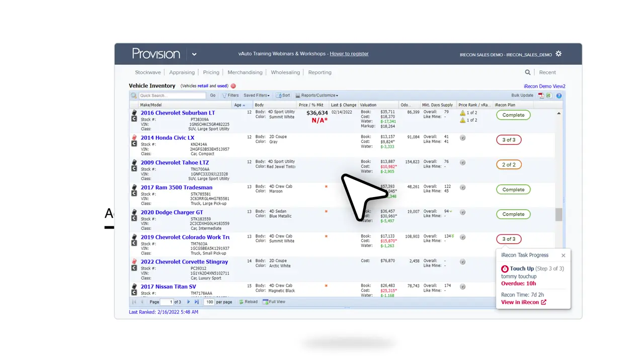Click the tag icon for 2017 Ram 3500 Tradesman

click(134, 187)
